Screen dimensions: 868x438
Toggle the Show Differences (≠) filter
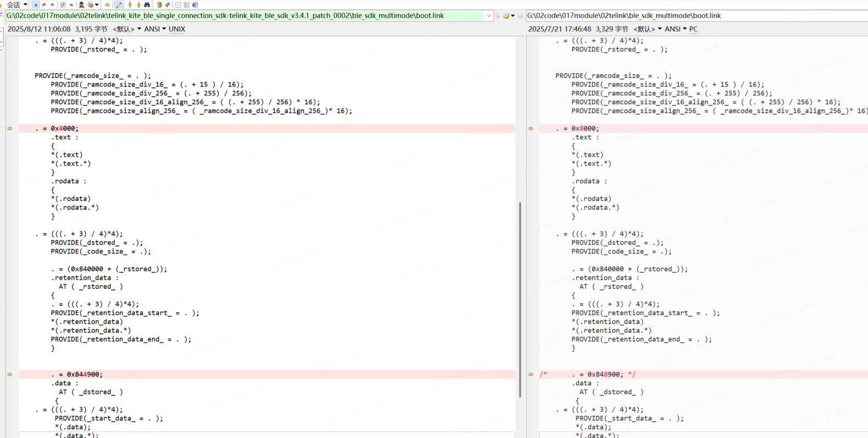44,4
